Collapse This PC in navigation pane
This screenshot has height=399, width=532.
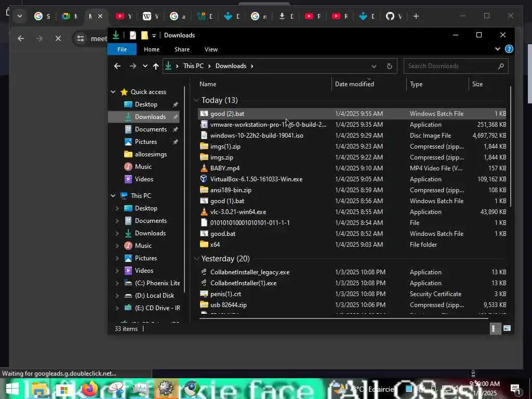pos(113,196)
